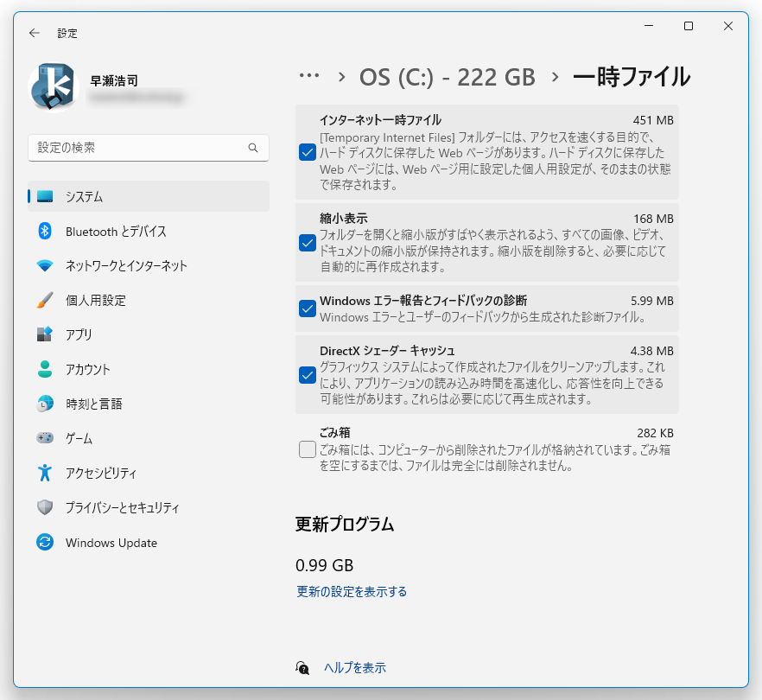Click Windows エラー報告とフィードバックの診断 title
This screenshot has height=700, width=762.
(x=423, y=301)
